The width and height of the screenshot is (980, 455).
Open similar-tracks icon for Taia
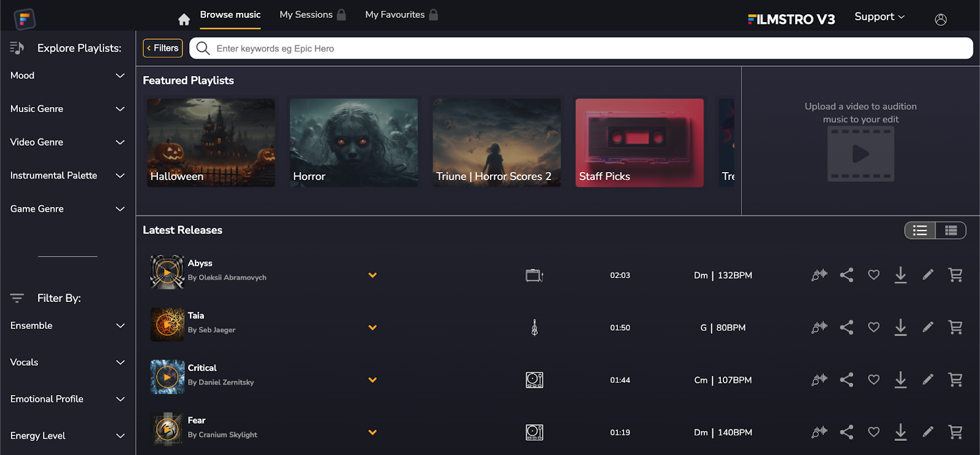click(820, 328)
